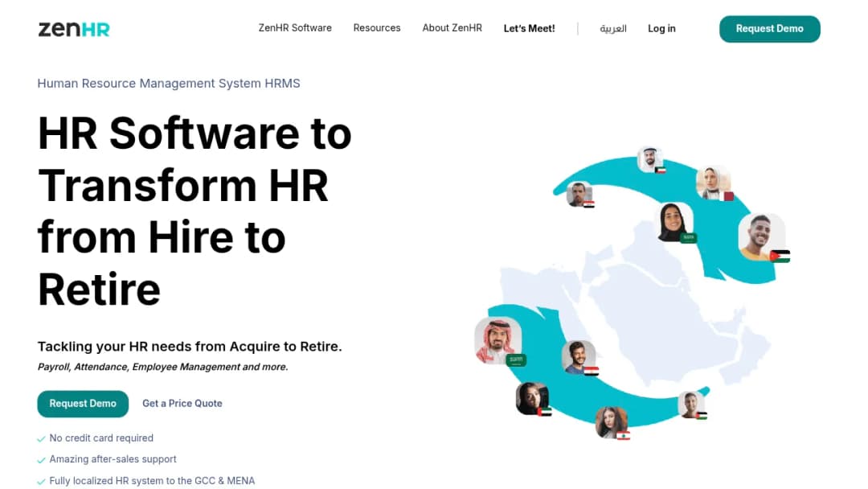Click checkmark icon beside Amazing after-sales support

point(41,460)
